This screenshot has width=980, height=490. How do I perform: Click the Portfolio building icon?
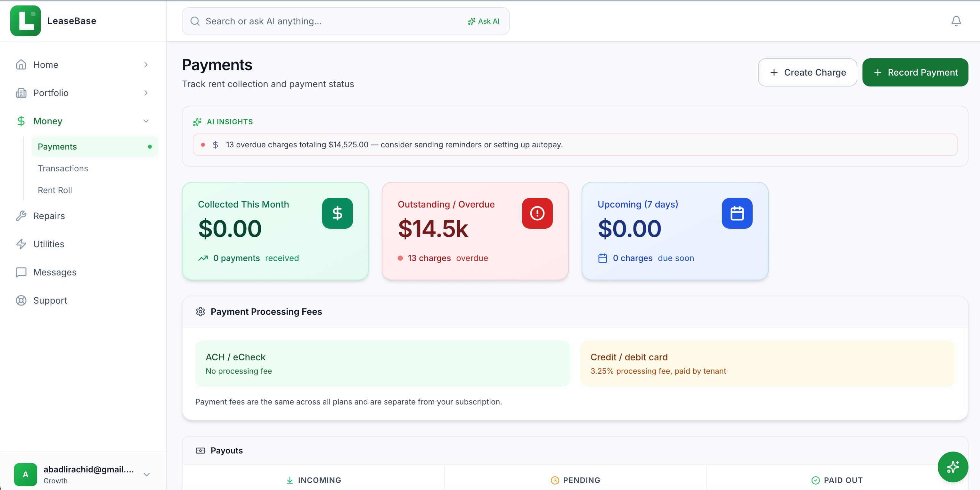coord(21,93)
